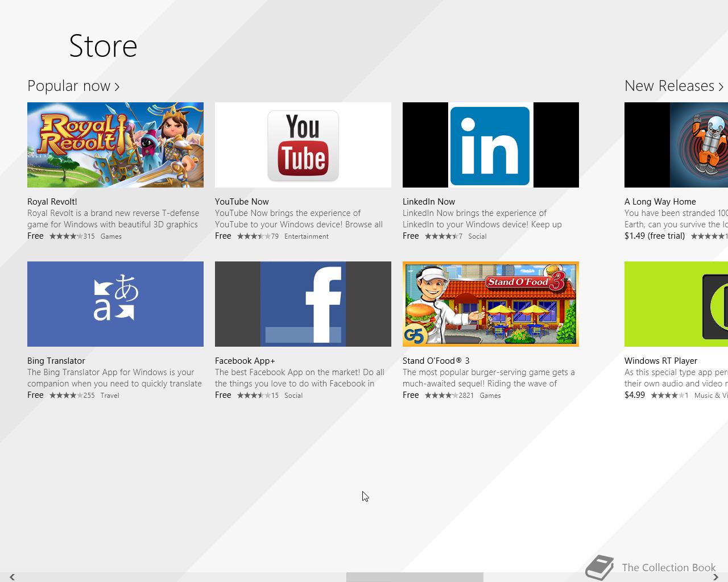
Task: Click the Stand O'Food® 3 title text
Action: pos(436,361)
